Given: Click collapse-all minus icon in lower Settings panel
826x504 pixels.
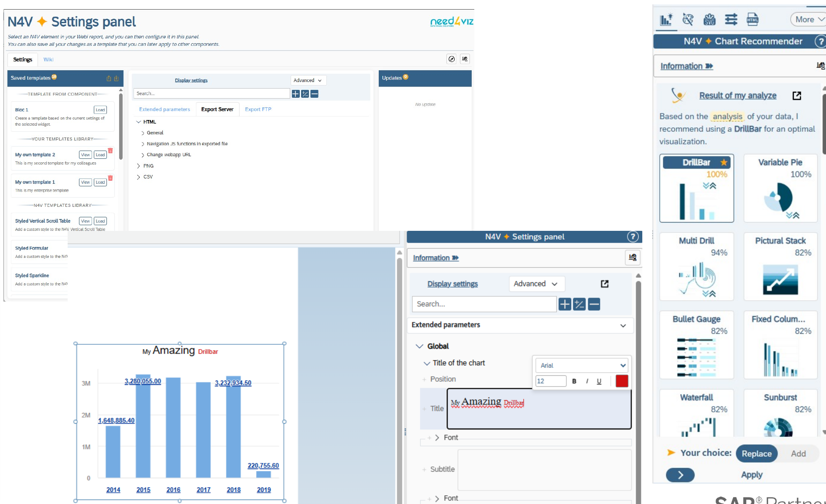Looking at the screenshot, I should [594, 304].
